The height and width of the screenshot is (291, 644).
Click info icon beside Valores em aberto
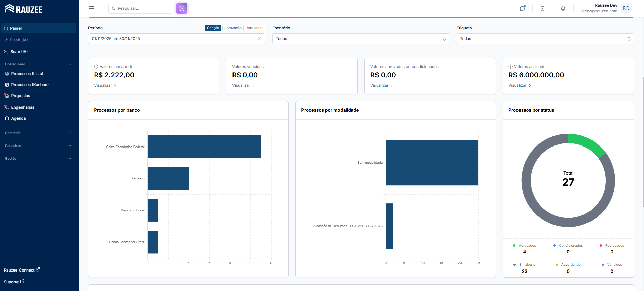(x=96, y=67)
